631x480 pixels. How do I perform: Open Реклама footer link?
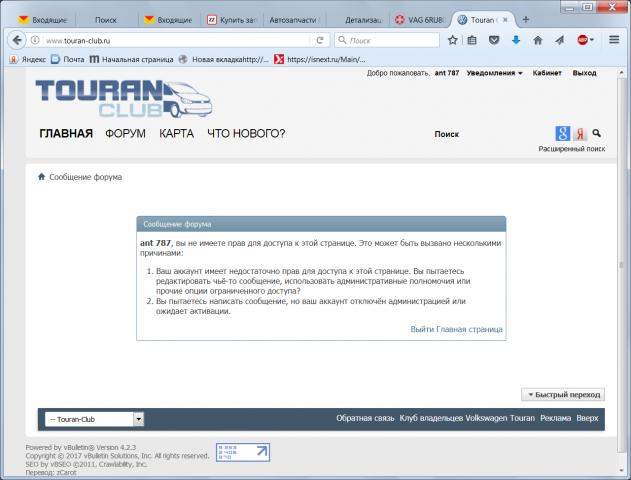[x=555, y=418]
